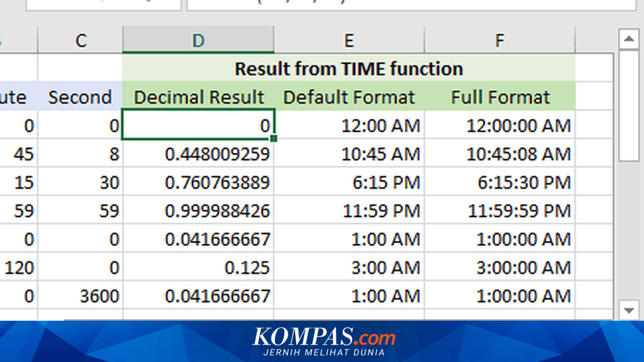Select the cell showing 6:15 PM
This screenshot has width=644, height=362.
(349, 182)
